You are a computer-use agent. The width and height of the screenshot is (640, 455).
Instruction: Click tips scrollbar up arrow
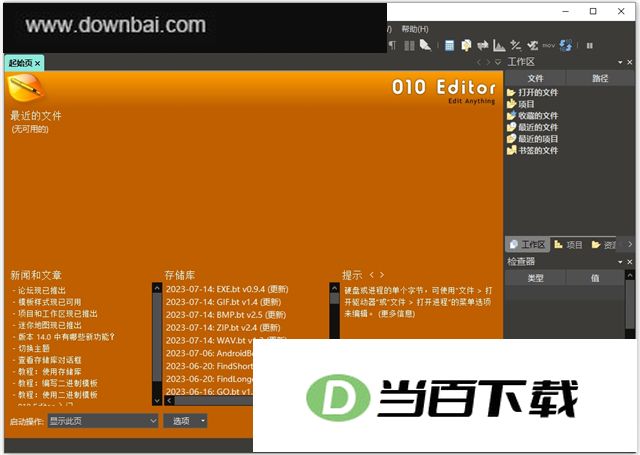click(335, 288)
